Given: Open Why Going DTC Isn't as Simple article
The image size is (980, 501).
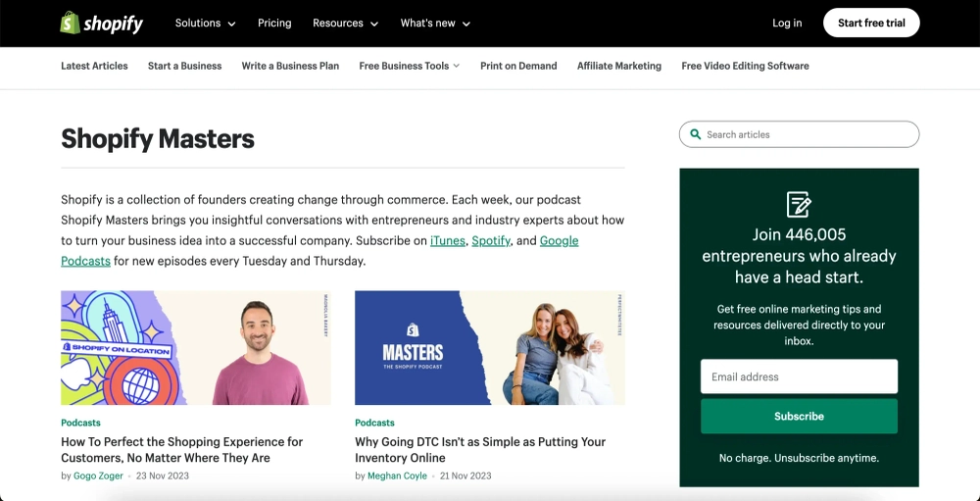Looking at the screenshot, I should (480, 450).
